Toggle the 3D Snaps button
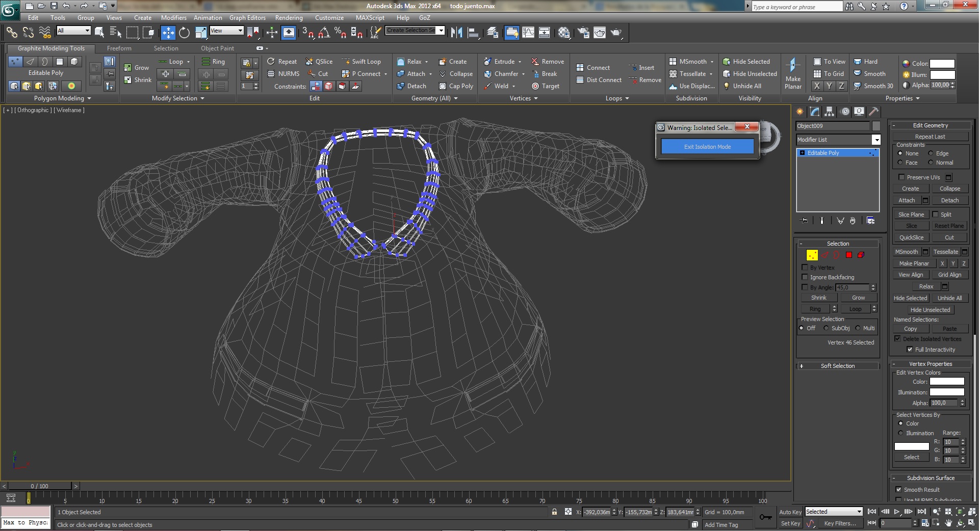The height and width of the screenshot is (531, 980). pos(308,33)
